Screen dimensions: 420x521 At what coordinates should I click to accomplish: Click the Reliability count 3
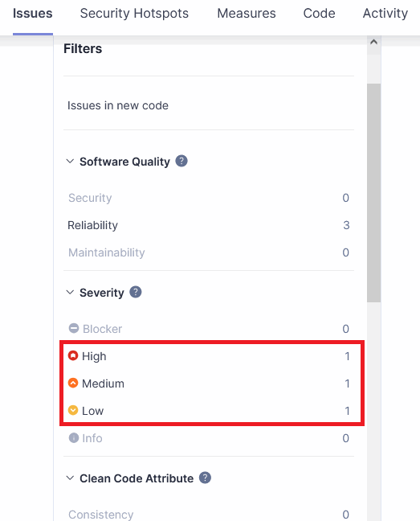[x=346, y=225]
